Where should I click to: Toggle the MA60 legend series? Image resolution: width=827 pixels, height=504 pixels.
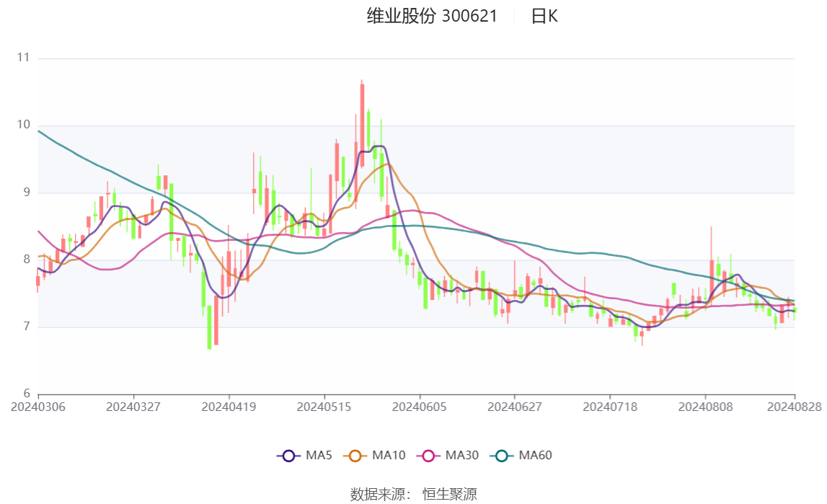pos(521,456)
